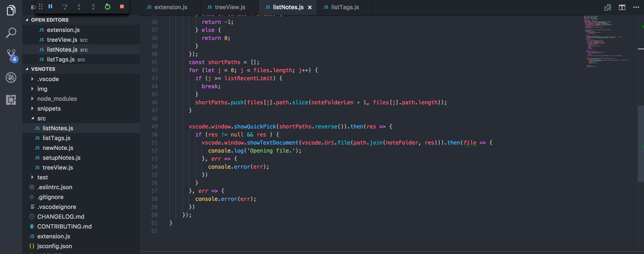Click the ESLint icon beside .eslintrc.json
644x254 pixels.
pyautogui.click(x=32, y=187)
